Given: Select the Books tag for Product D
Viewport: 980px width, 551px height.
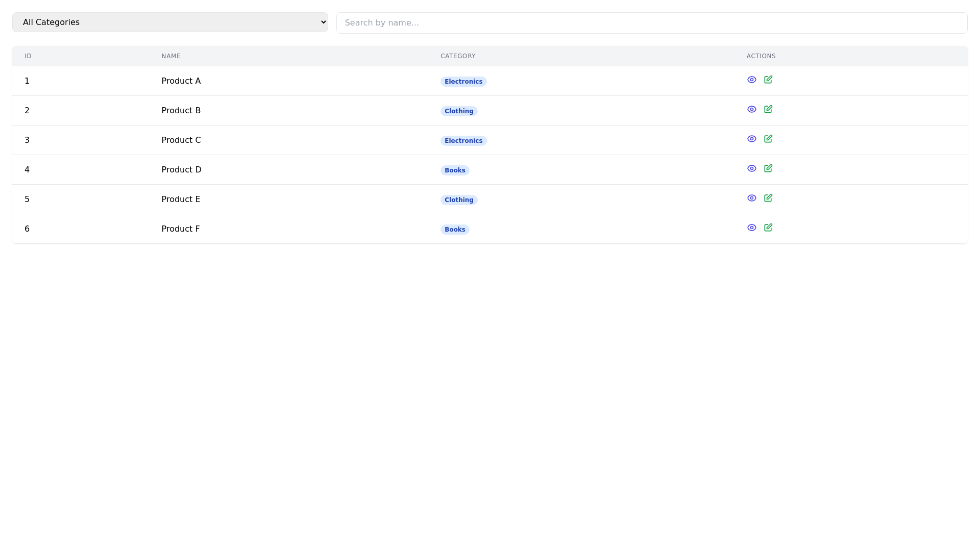Looking at the screenshot, I should [454, 170].
